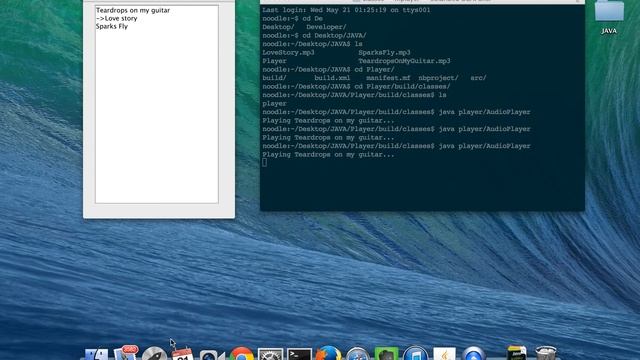Select '->Love story' in the playlist
Screen dimensions: 640x360
(117, 18)
